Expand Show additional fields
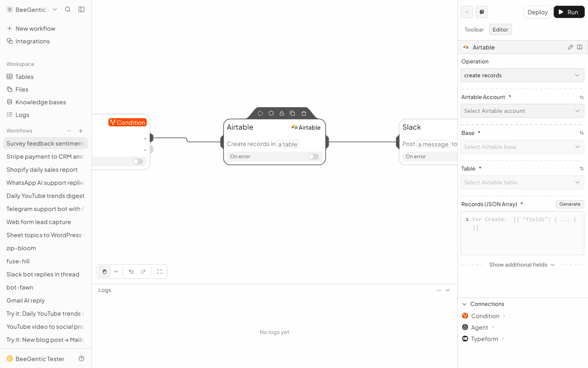The image size is (588, 368). (522, 265)
